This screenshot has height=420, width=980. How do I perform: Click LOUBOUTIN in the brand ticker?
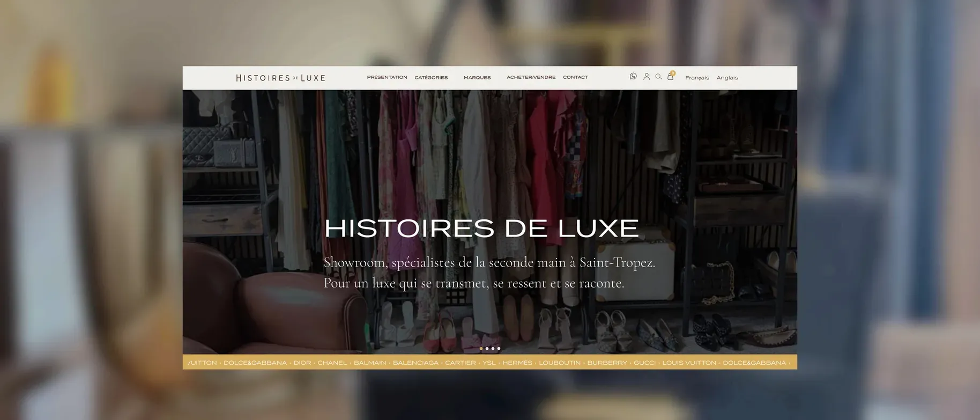pyautogui.click(x=560, y=363)
